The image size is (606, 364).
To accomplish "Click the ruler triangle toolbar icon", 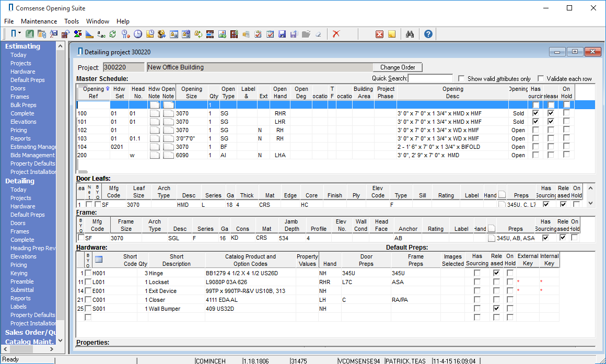I will tap(89, 34).
